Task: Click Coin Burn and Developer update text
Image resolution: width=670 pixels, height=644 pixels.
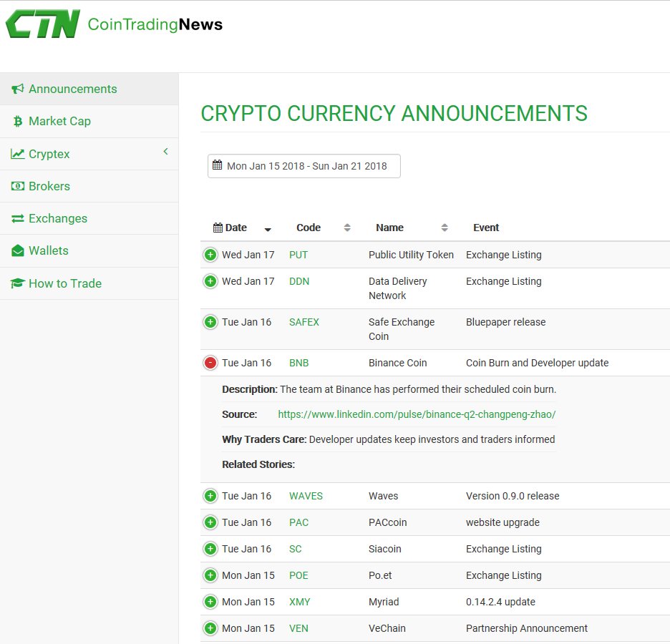Action: pos(537,363)
